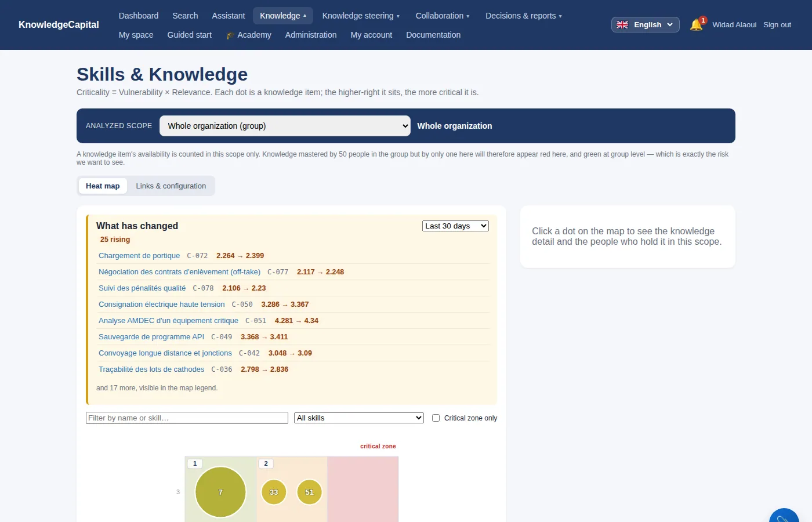
Task: Open Négociation des contrats d'enlèvement link
Action: (x=180, y=272)
